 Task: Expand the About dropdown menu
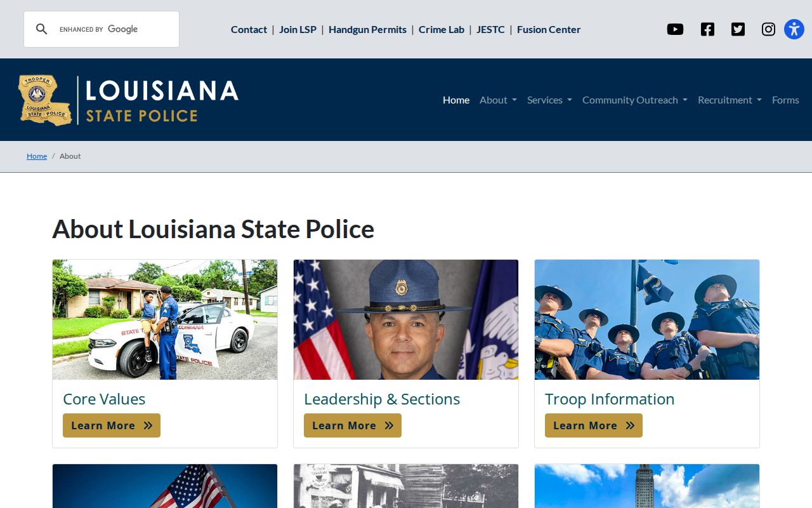pyautogui.click(x=498, y=100)
